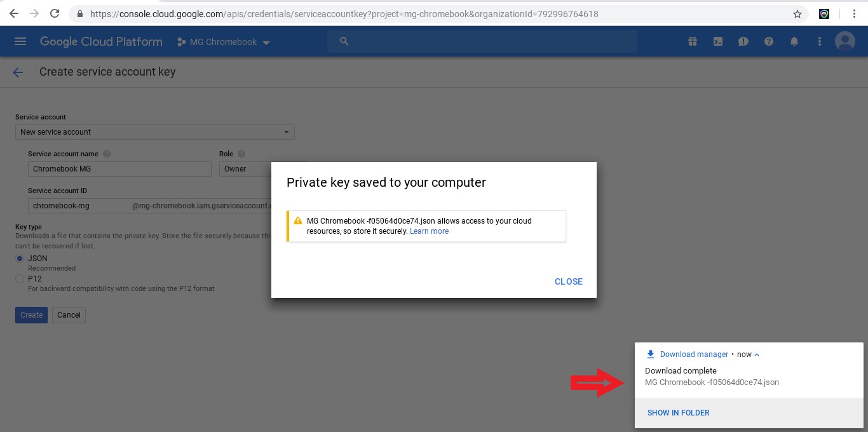Click the Download manager notification title
868x432 pixels.
694,354
